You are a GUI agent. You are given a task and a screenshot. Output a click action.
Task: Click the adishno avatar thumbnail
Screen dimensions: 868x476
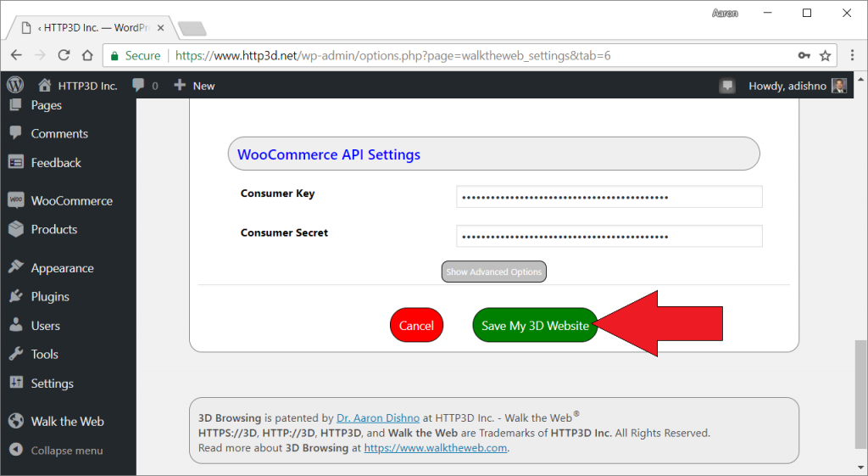point(838,86)
